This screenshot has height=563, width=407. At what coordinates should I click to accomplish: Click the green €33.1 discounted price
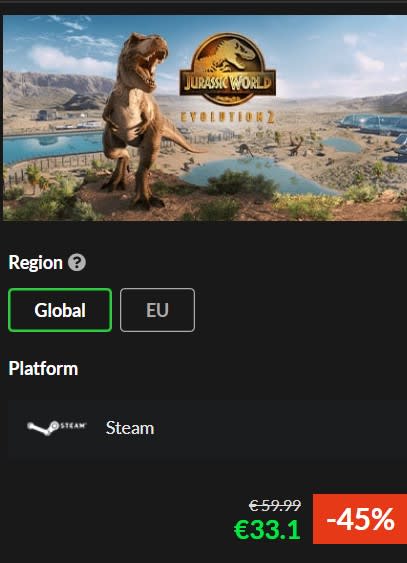tap(267, 530)
